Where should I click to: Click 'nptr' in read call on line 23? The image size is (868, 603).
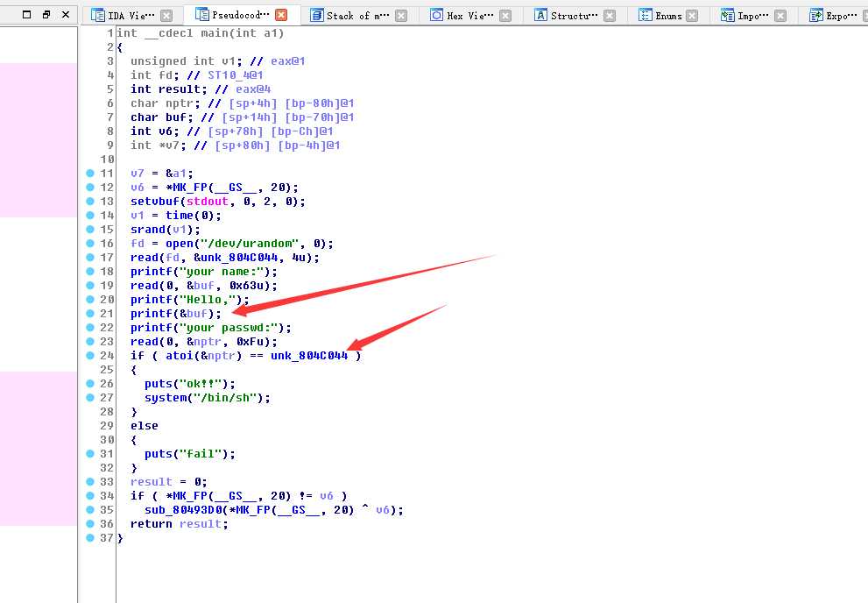click(208, 342)
